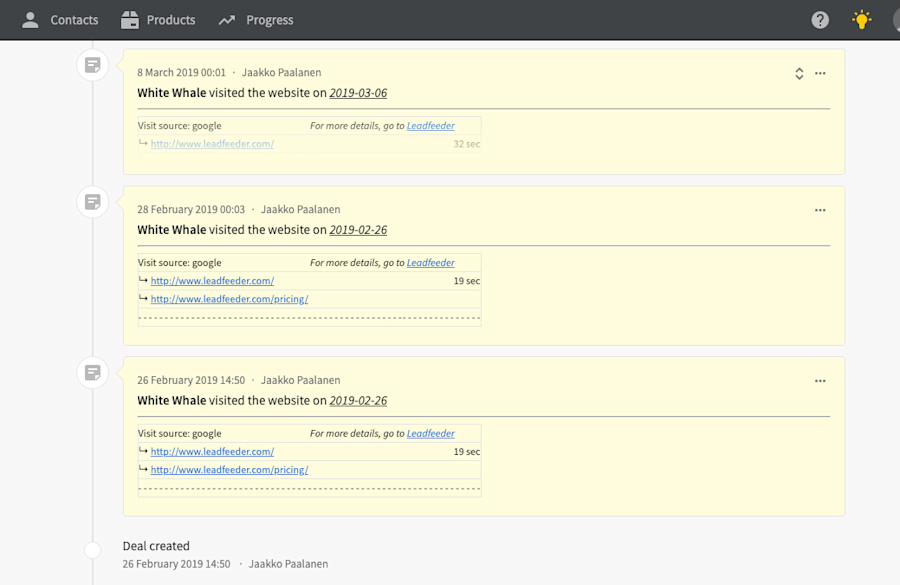
Task: Collapse the 8 March note with its chevrons
Action: (798, 72)
